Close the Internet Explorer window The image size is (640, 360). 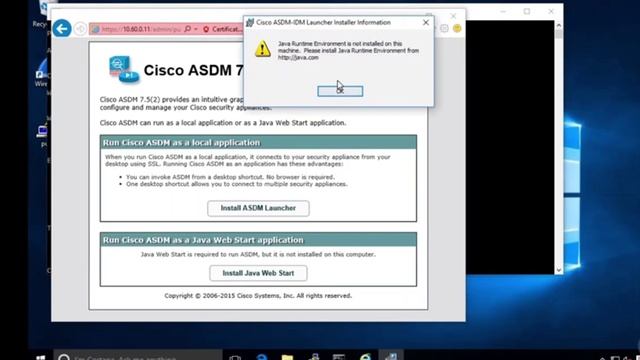click(453, 16)
